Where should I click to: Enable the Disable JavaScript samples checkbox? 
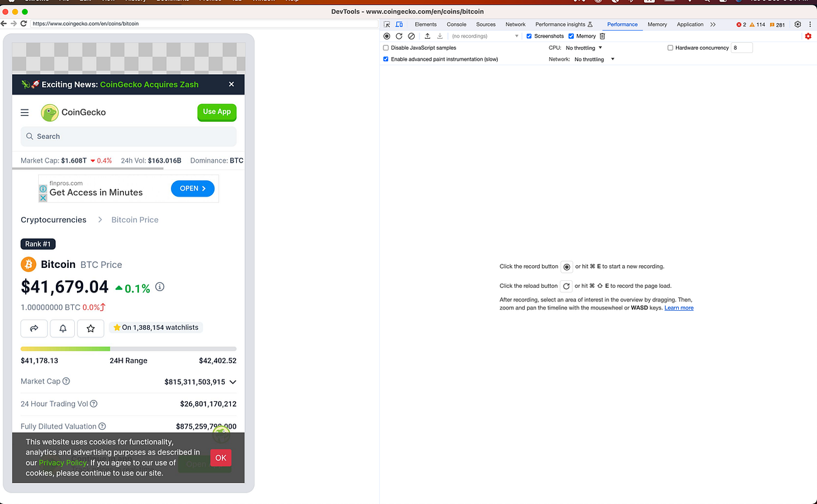pos(387,48)
